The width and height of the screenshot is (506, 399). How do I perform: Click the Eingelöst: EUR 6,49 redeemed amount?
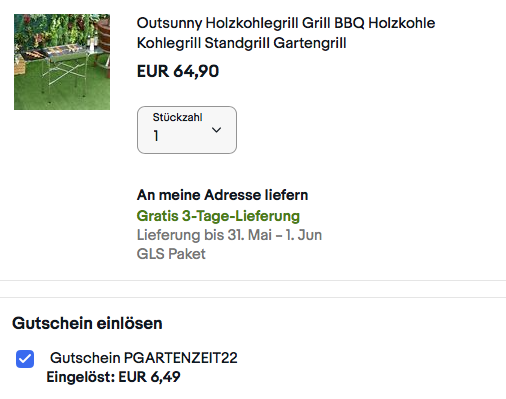click(x=113, y=377)
